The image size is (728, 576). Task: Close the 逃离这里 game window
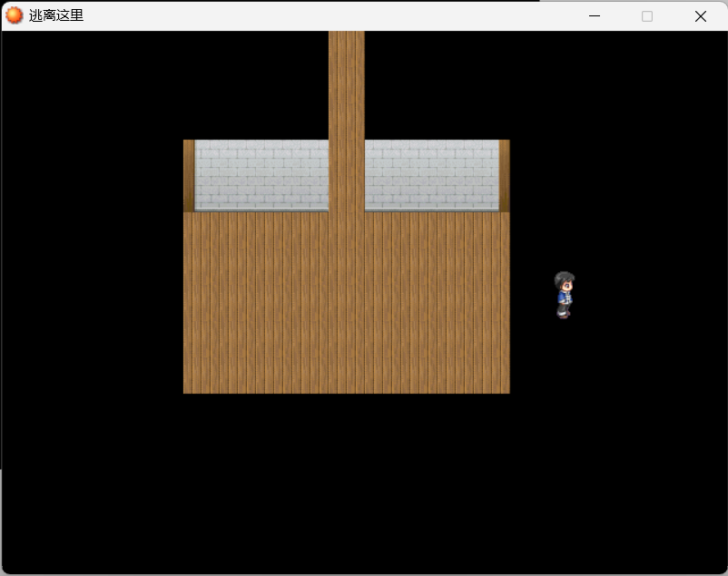click(x=701, y=16)
